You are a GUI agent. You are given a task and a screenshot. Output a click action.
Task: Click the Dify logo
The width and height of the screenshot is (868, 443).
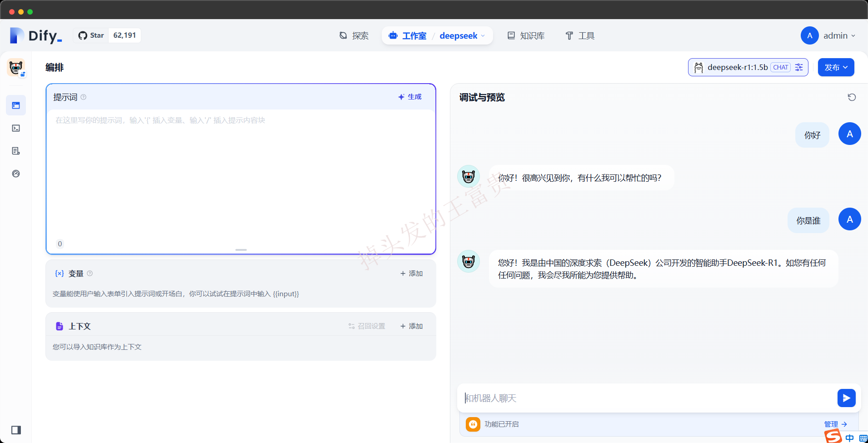36,35
